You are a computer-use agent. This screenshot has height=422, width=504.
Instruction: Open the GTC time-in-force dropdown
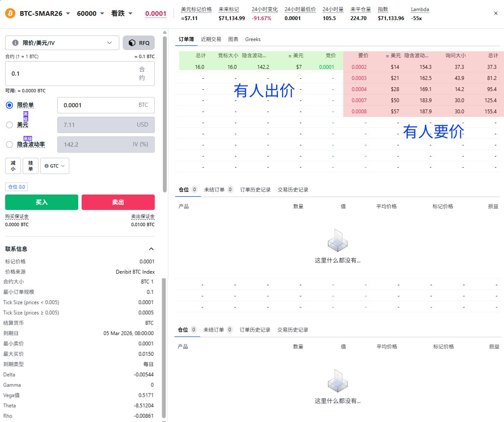(x=55, y=166)
